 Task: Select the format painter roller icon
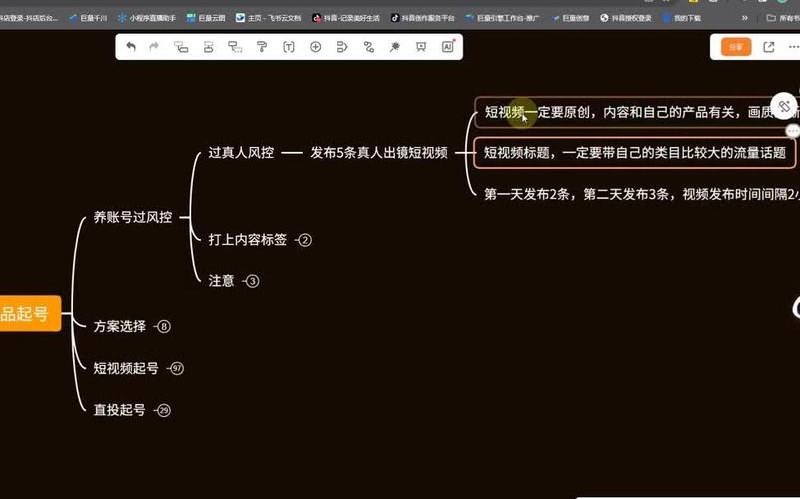click(262, 47)
